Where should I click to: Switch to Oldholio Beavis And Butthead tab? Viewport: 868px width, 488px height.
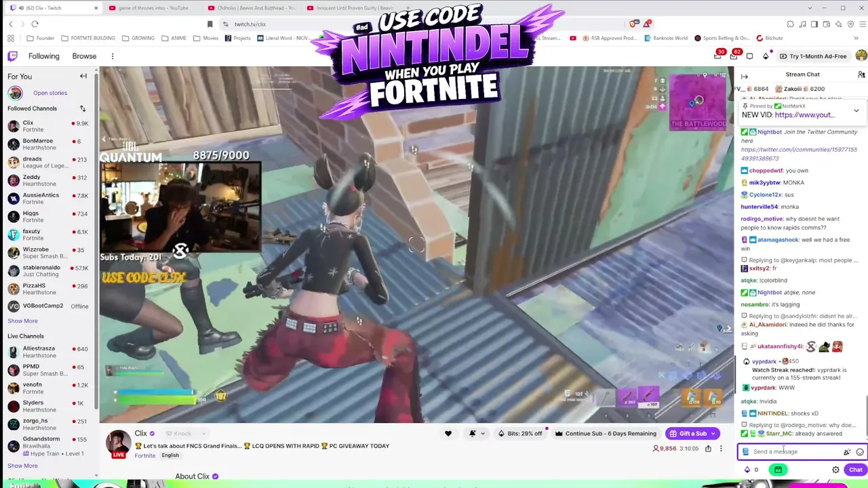tap(252, 8)
